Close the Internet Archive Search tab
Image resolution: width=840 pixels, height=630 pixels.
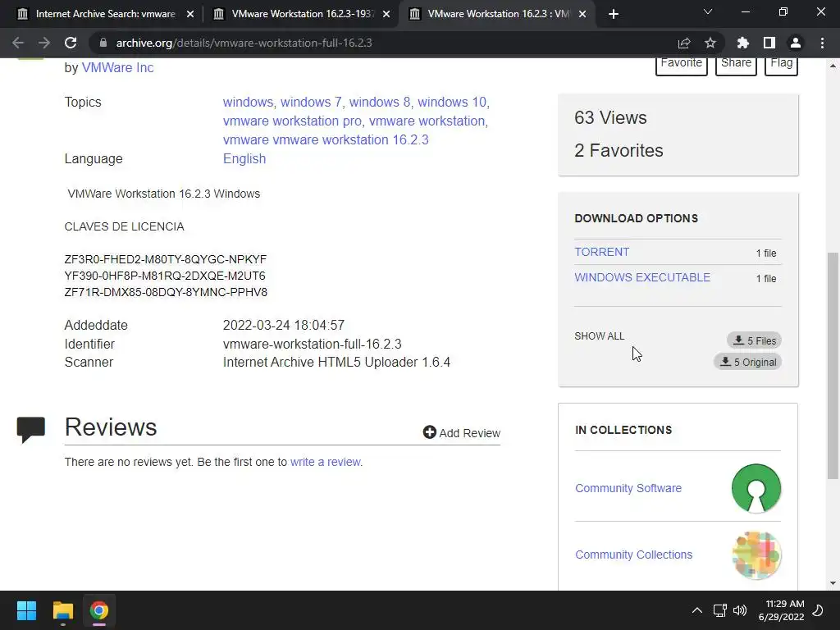click(x=190, y=14)
